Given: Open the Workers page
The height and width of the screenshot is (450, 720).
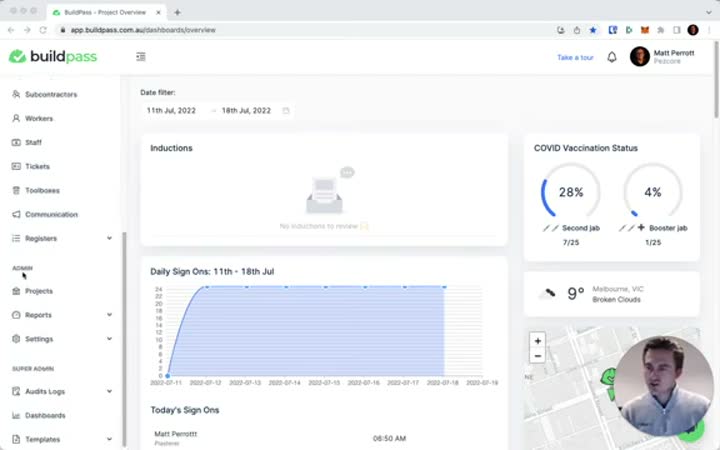Looking at the screenshot, I should (39, 118).
